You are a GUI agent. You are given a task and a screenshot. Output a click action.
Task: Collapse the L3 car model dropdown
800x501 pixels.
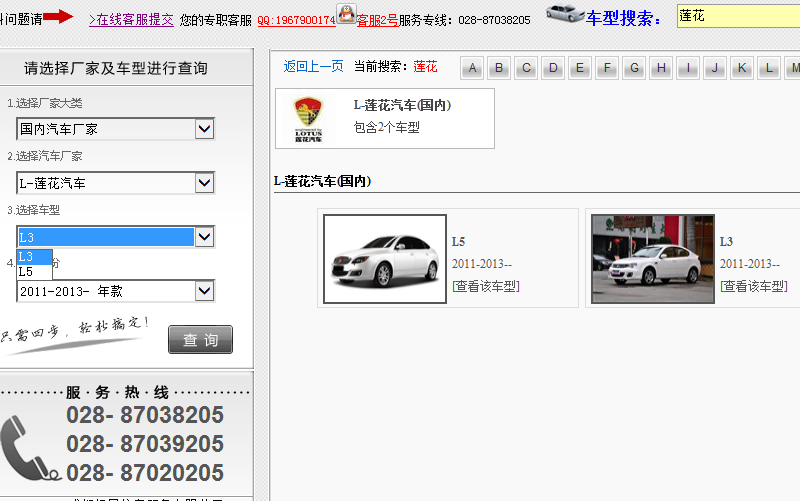click(x=204, y=237)
